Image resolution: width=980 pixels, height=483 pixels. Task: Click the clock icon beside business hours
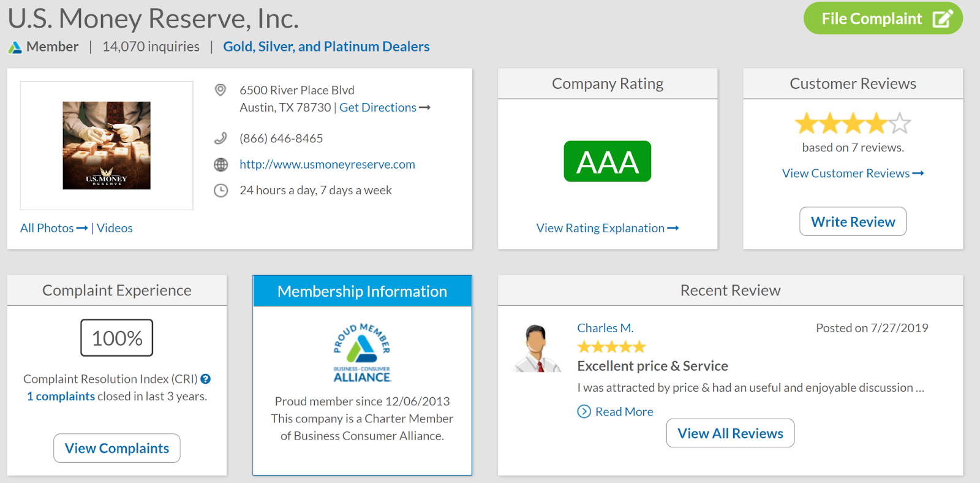coord(221,191)
